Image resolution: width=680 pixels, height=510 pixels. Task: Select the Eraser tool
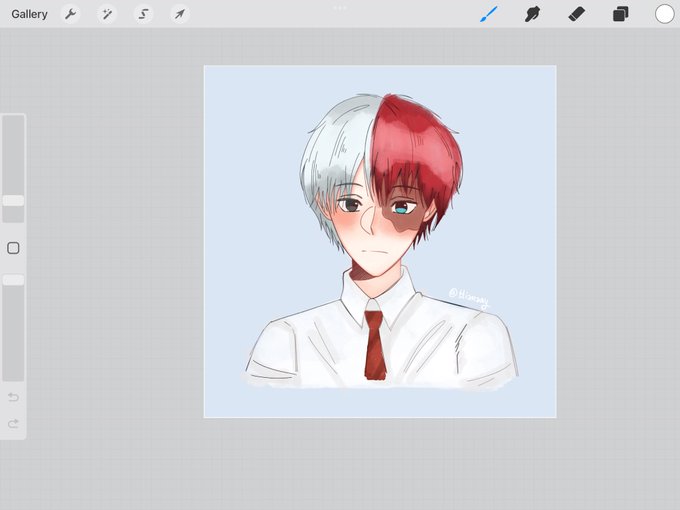576,14
